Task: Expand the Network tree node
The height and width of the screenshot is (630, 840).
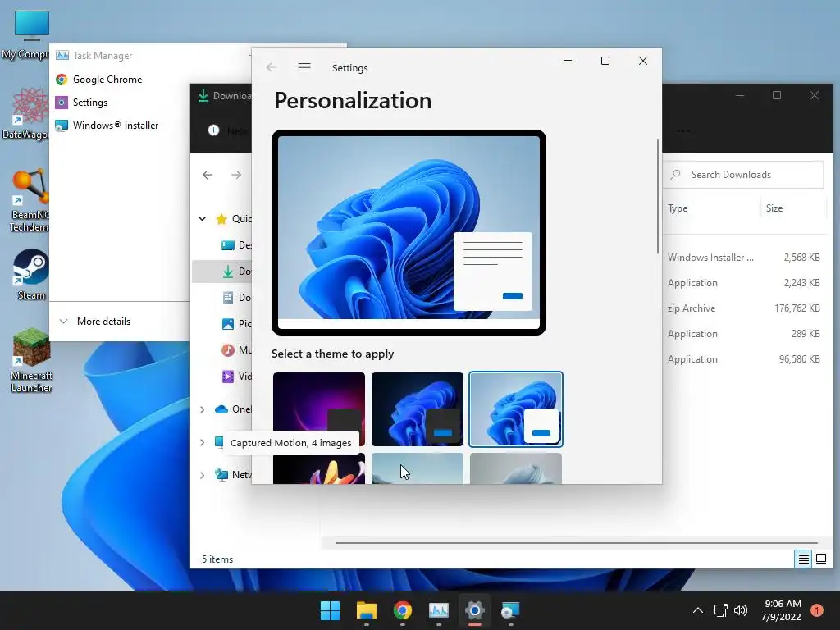Action: point(203,475)
